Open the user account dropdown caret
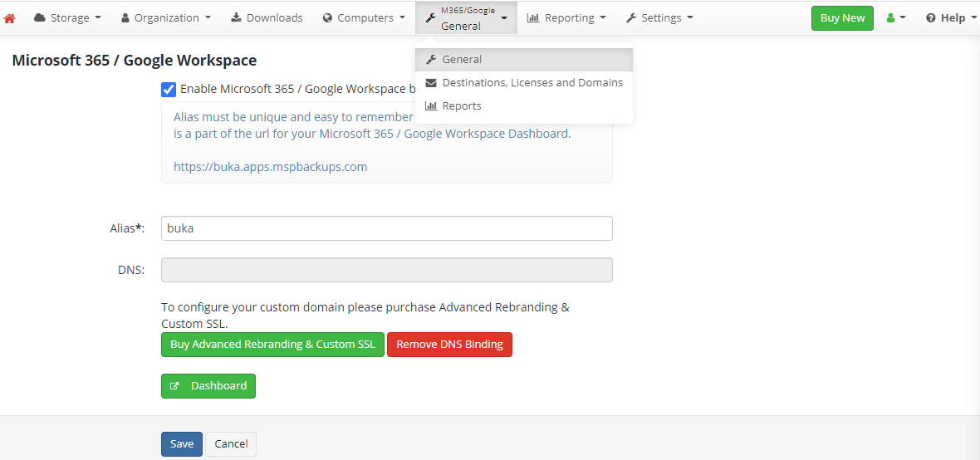Image resolution: width=980 pixels, height=460 pixels. point(903,18)
